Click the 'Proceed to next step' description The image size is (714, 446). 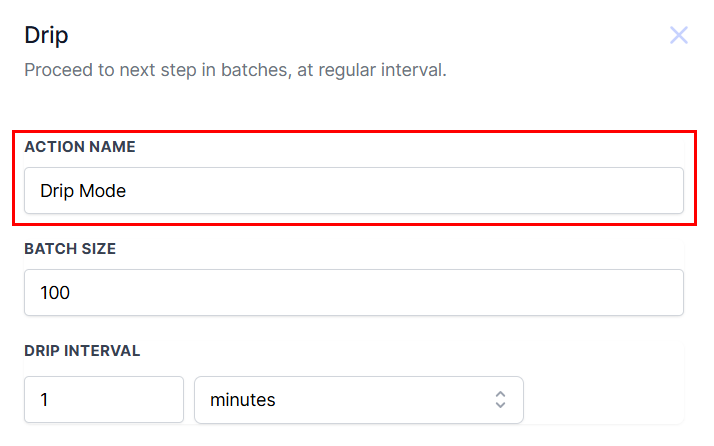point(235,71)
